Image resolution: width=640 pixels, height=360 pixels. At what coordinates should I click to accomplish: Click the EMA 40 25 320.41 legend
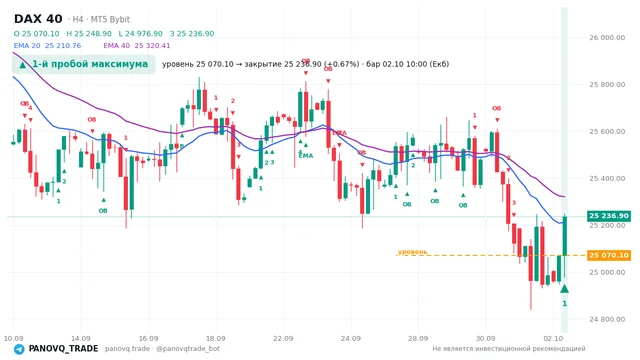[137, 45]
